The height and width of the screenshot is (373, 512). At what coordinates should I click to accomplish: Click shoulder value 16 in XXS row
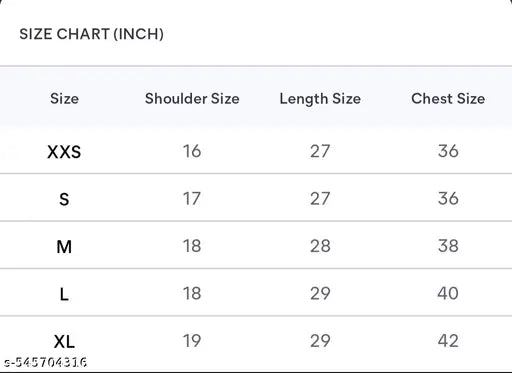click(192, 151)
